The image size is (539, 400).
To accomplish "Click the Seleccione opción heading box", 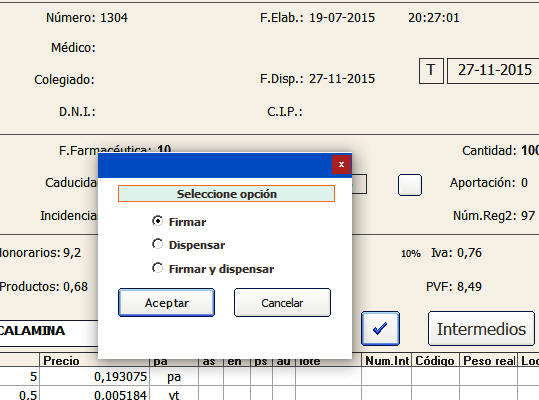I will pos(226,194).
